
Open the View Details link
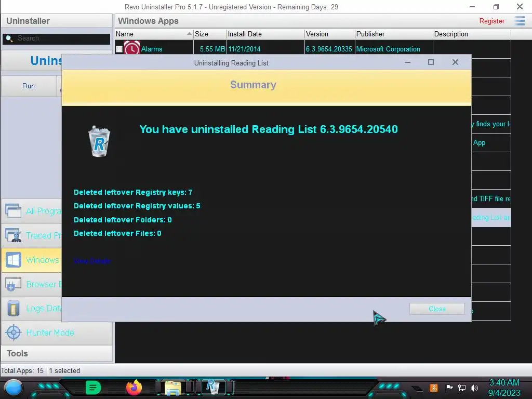92,261
